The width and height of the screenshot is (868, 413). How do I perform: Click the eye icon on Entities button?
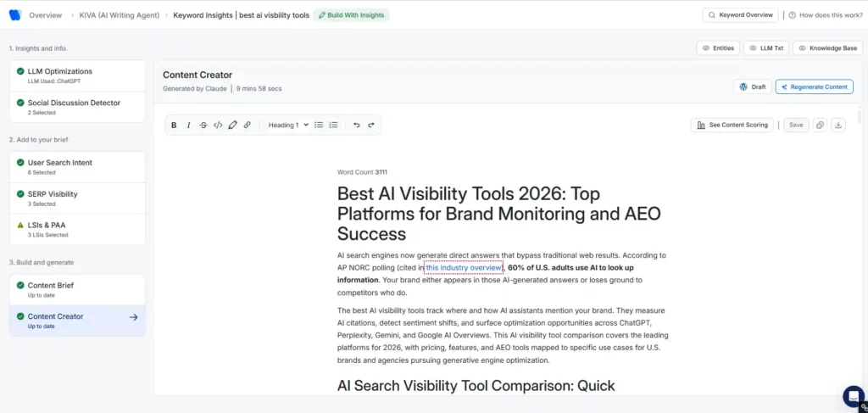tap(706, 48)
